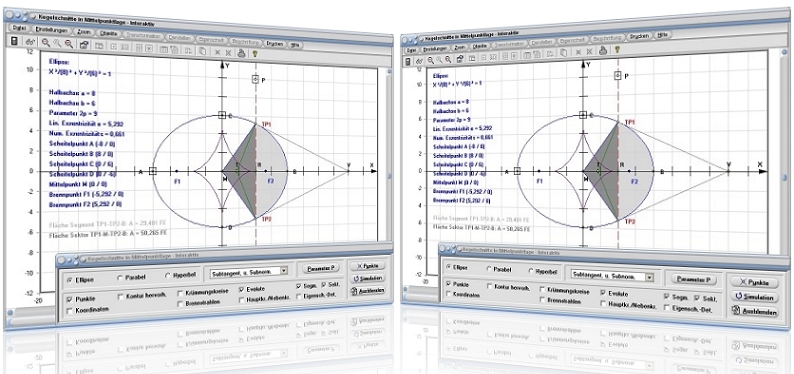
Task: Click the vertical scrollbar handle of left window
Action: pyautogui.click(x=389, y=176)
